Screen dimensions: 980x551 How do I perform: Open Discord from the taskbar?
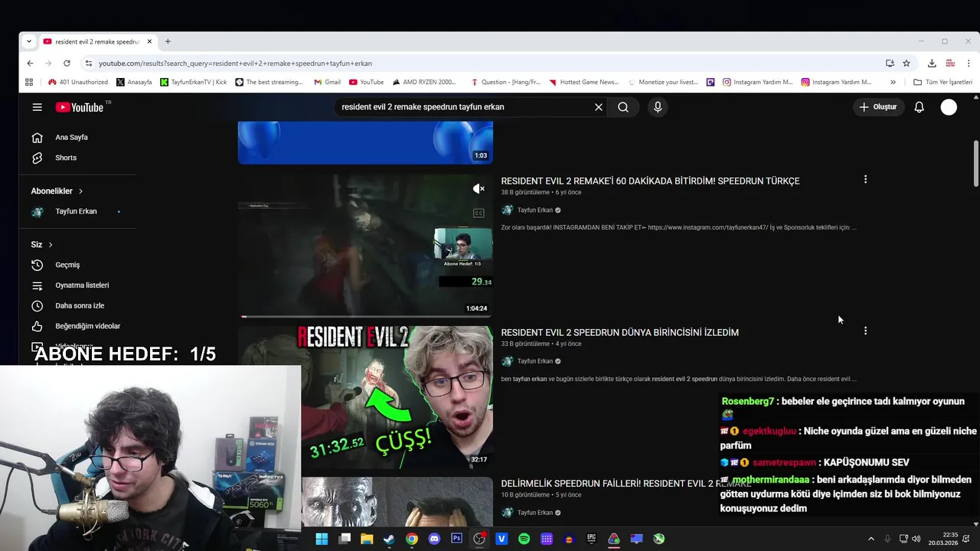click(434, 539)
